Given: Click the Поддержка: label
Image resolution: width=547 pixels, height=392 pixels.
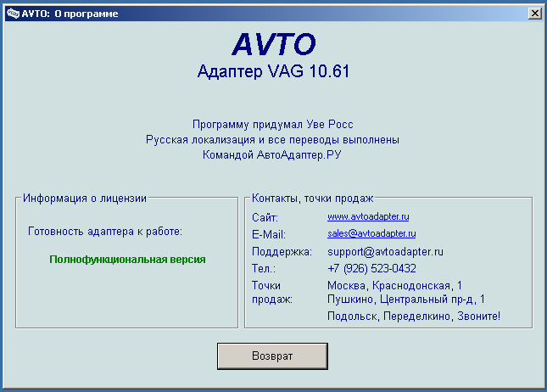Looking at the screenshot, I should [x=282, y=252].
